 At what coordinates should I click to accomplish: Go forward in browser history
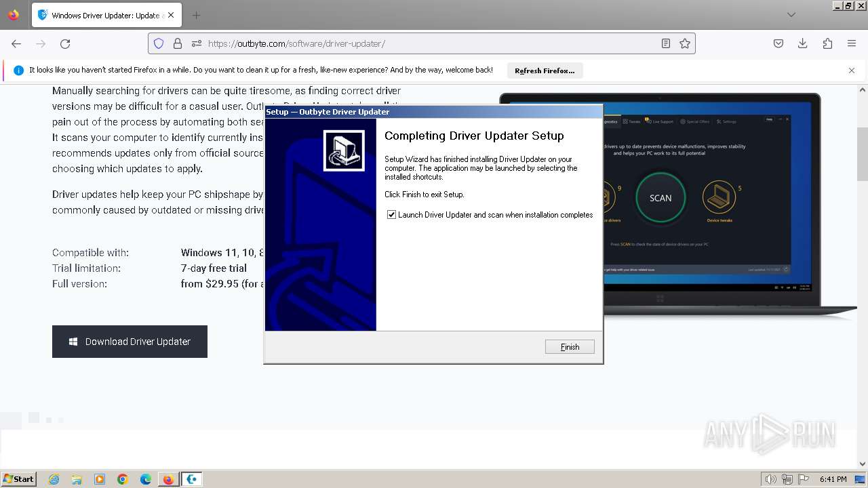[41, 43]
